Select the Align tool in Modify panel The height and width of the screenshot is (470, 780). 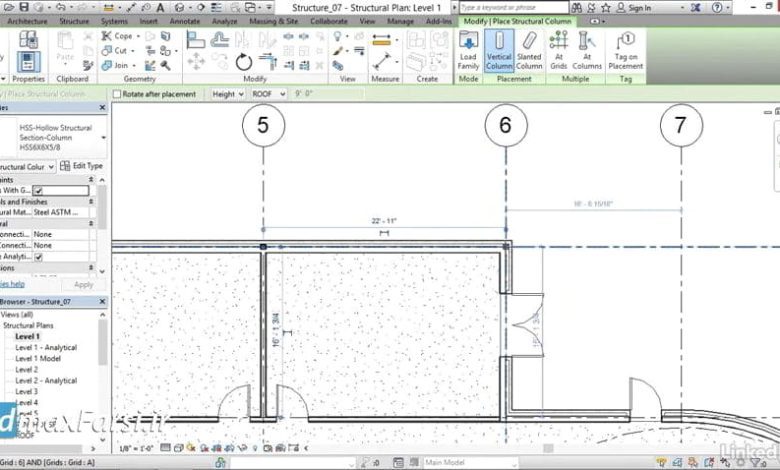[x=195, y=39]
